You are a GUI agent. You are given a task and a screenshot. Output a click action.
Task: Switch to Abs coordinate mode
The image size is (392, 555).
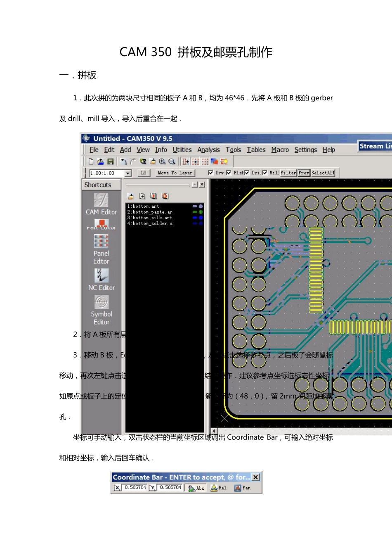[196, 488]
